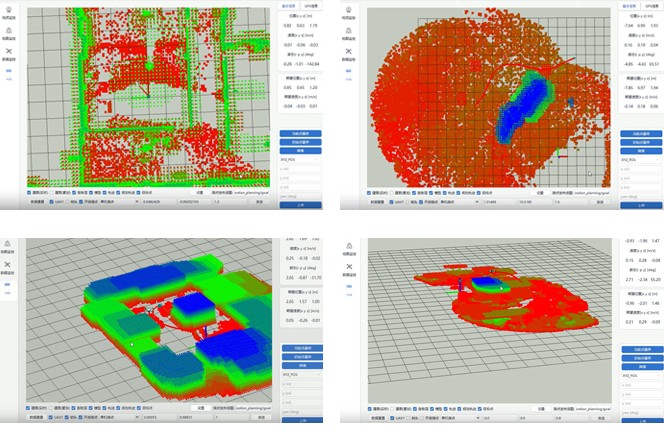Expand the bottom toolbar mode dropdown in top-right window
This screenshot has height=436, width=664.
460,202
